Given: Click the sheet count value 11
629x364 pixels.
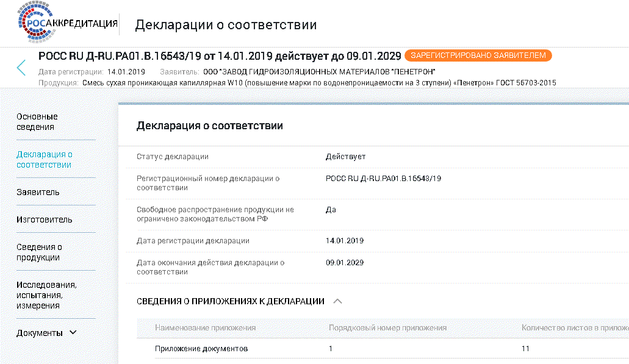Looking at the screenshot, I should point(525,348).
